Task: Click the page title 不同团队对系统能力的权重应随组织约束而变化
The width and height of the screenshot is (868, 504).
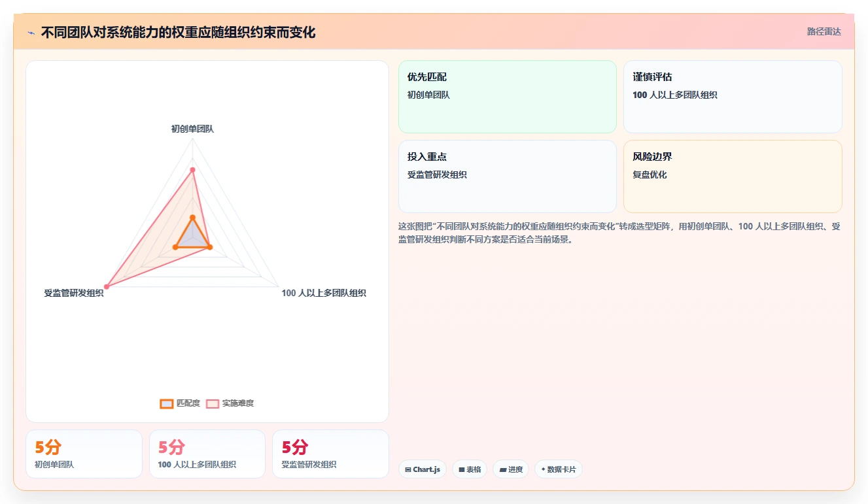Action: (178, 32)
